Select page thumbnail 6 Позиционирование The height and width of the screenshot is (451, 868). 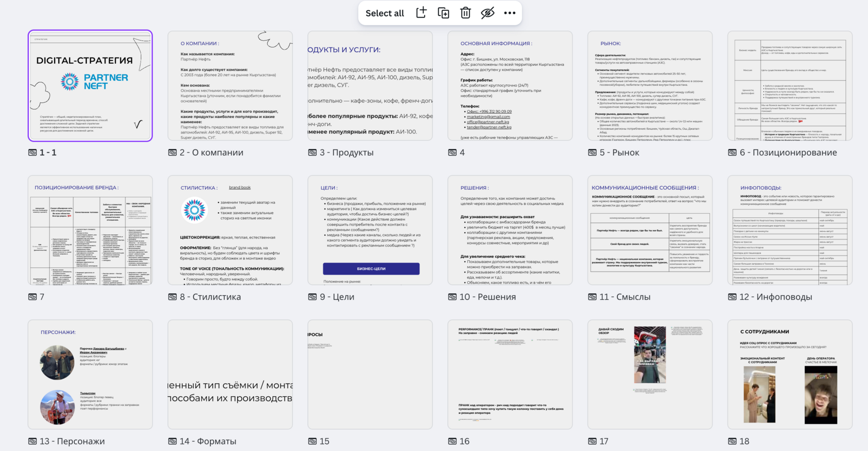point(790,85)
